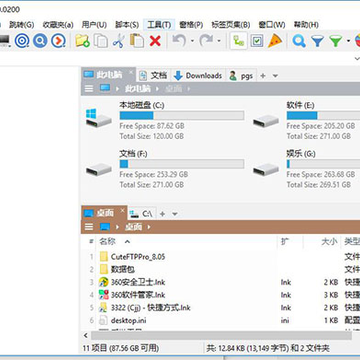This screenshot has width=360, height=360.
Task: Close the 桌面 tab
Action: (122, 210)
